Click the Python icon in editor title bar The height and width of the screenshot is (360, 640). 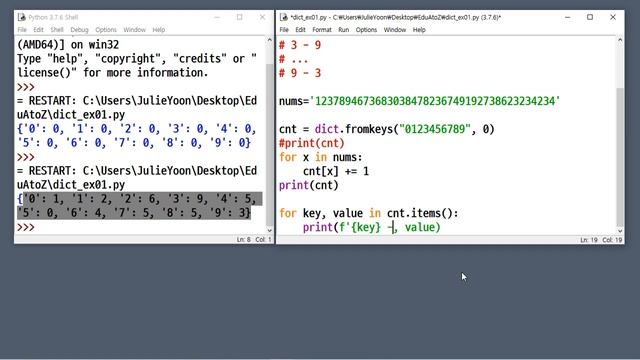pos(284,17)
